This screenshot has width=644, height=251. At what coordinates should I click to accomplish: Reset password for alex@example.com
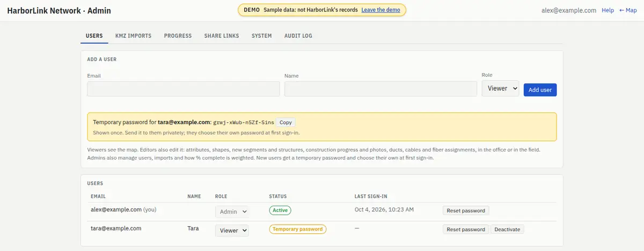click(466, 211)
